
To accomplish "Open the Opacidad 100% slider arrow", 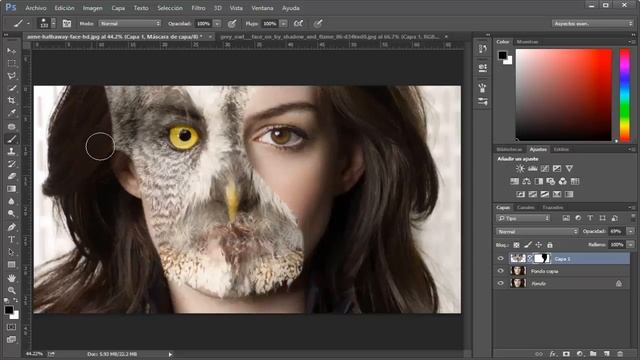I will 217,24.
